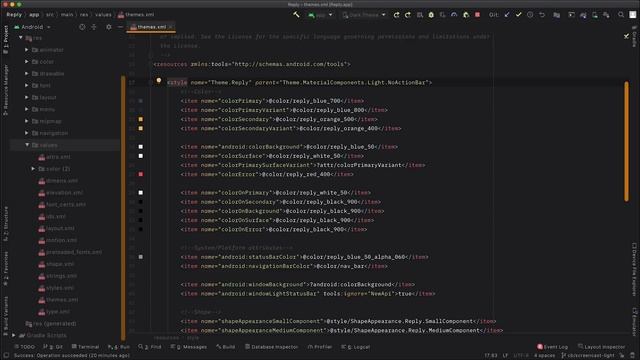Open strings.xml in the project tree
640x360 pixels.
pyautogui.click(x=58, y=276)
